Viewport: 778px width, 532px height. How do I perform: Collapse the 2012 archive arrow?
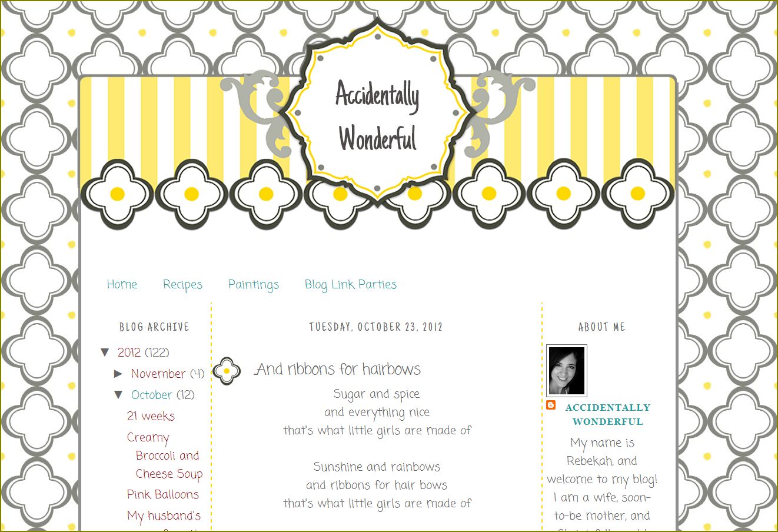[x=105, y=353]
